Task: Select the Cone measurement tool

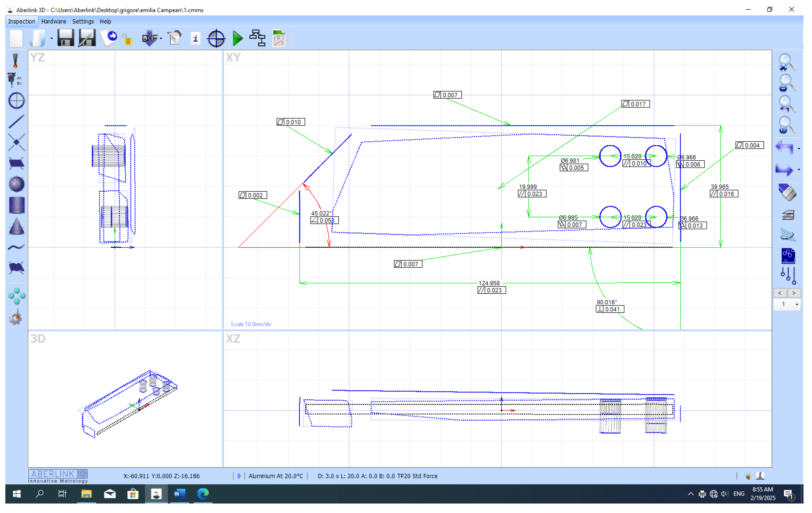Action: click(x=16, y=226)
